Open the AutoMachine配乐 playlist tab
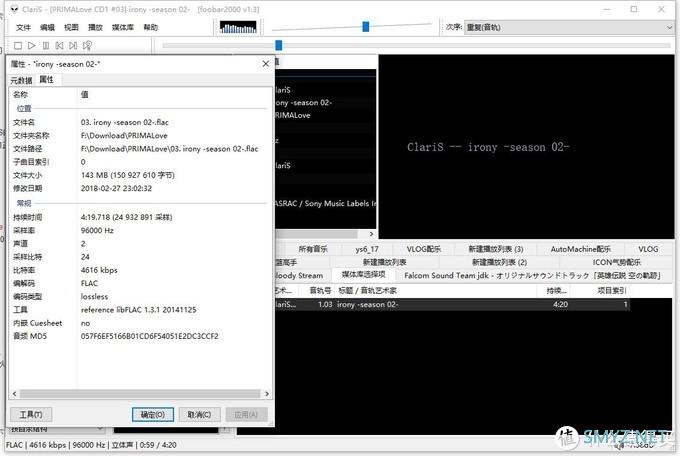The width and height of the screenshot is (680, 456). click(x=581, y=249)
